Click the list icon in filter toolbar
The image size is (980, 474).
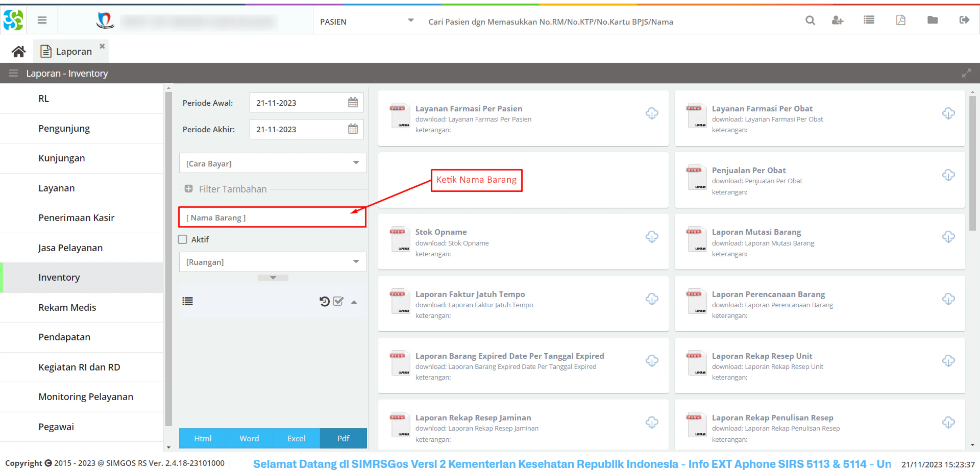pyautogui.click(x=187, y=301)
